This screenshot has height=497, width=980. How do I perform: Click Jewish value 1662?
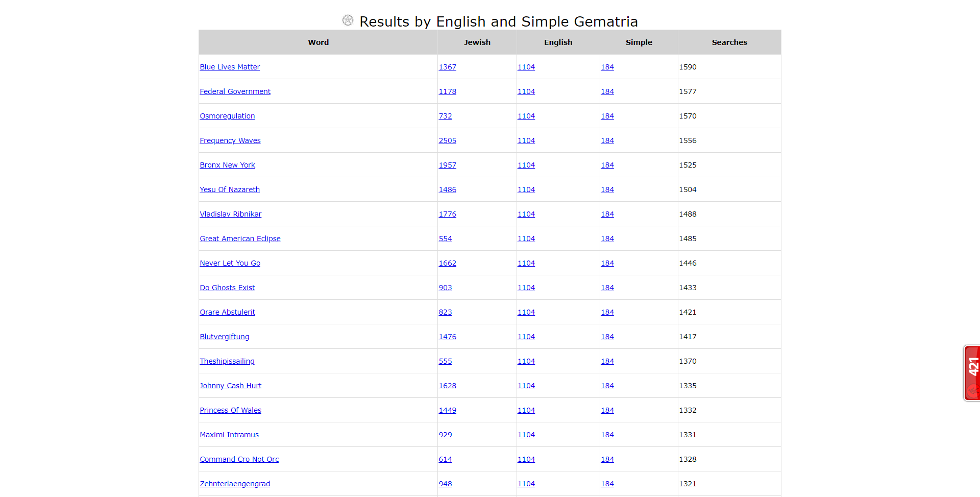click(447, 263)
